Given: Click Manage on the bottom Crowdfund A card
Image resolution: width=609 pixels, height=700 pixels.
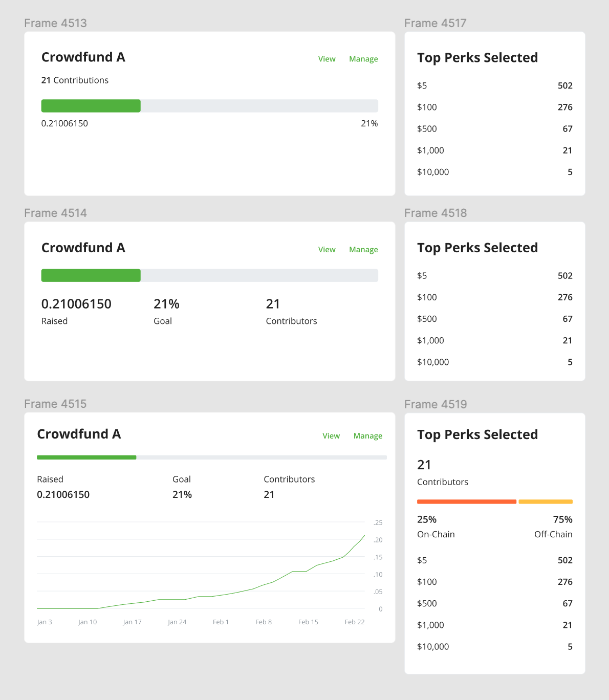Looking at the screenshot, I should pyautogui.click(x=367, y=435).
